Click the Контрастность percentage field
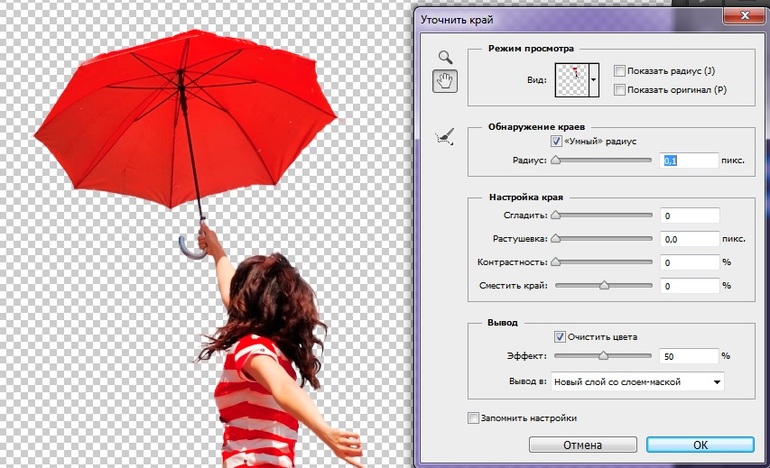 pyautogui.click(x=690, y=262)
